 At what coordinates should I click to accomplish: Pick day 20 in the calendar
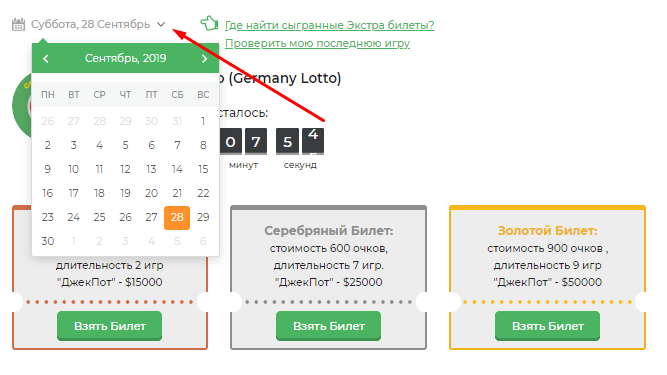(x=151, y=193)
